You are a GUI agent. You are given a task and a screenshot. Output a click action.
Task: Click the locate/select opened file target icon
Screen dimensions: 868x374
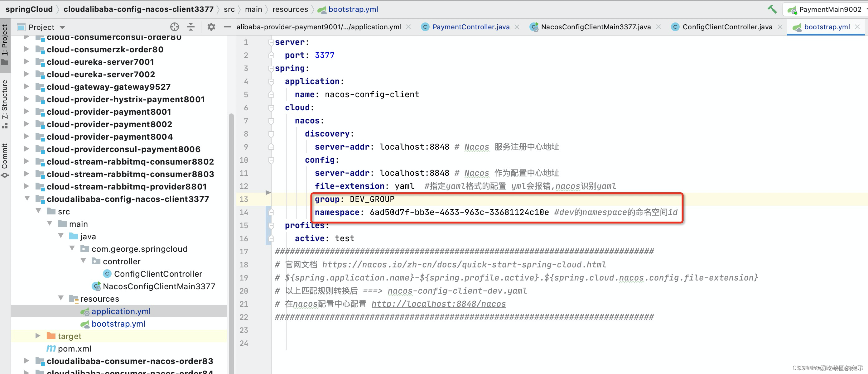174,27
